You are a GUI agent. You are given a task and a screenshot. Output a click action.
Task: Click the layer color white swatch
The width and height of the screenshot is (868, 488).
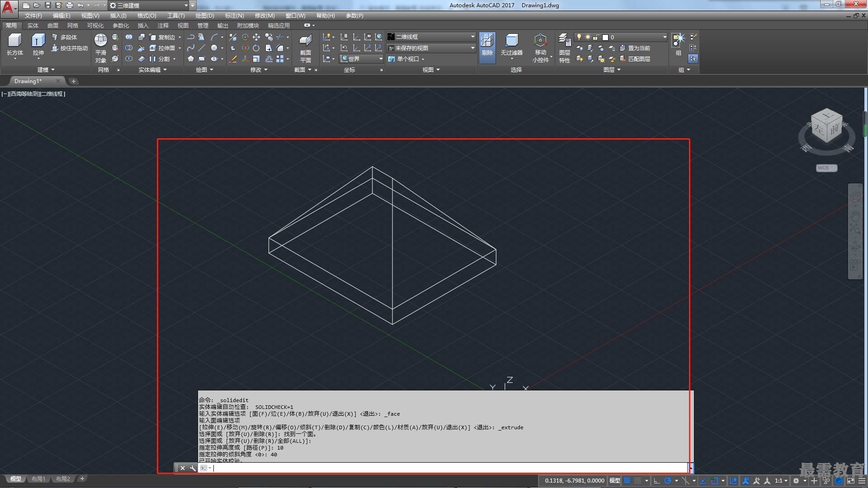coord(605,37)
